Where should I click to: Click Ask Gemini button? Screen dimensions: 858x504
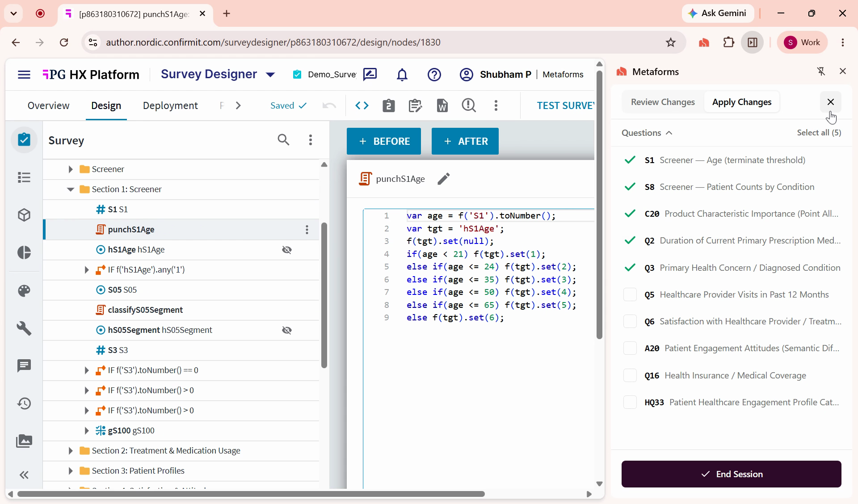(x=718, y=13)
